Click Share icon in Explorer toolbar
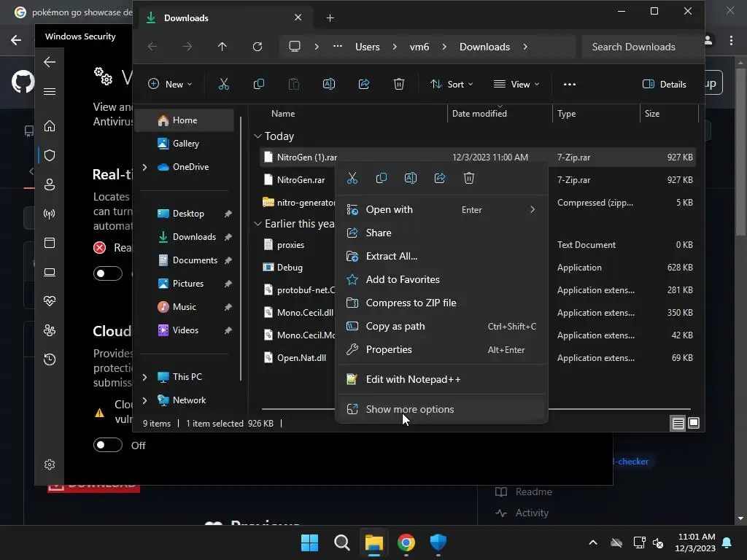This screenshot has width=747, height=560. pyautogui.click(x=364, y=85)
